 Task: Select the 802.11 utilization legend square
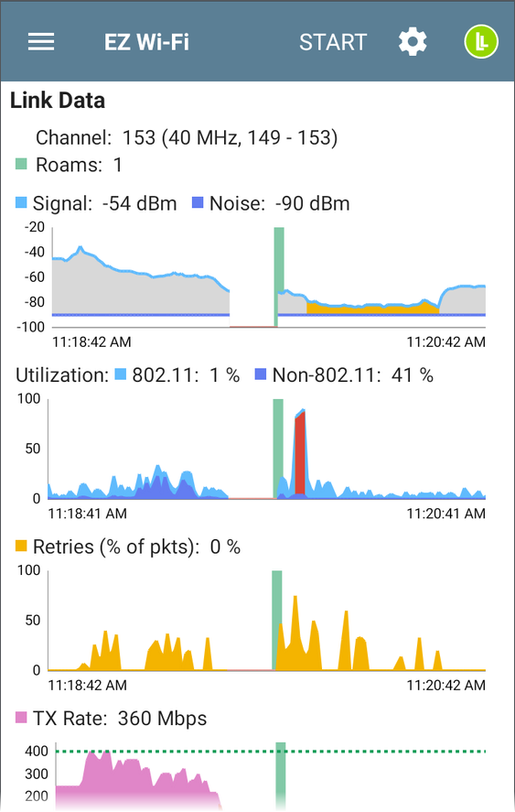click(120, 374)
